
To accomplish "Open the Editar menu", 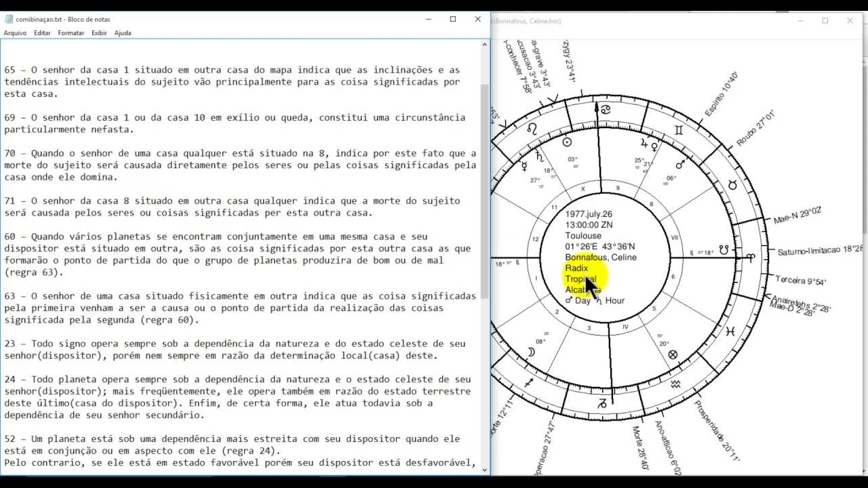I will pos(42,33).
